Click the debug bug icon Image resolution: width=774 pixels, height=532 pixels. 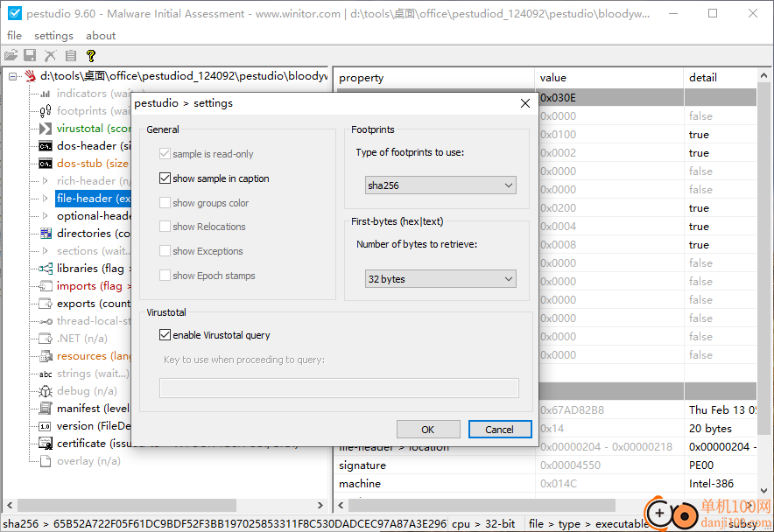pos(46,391)
